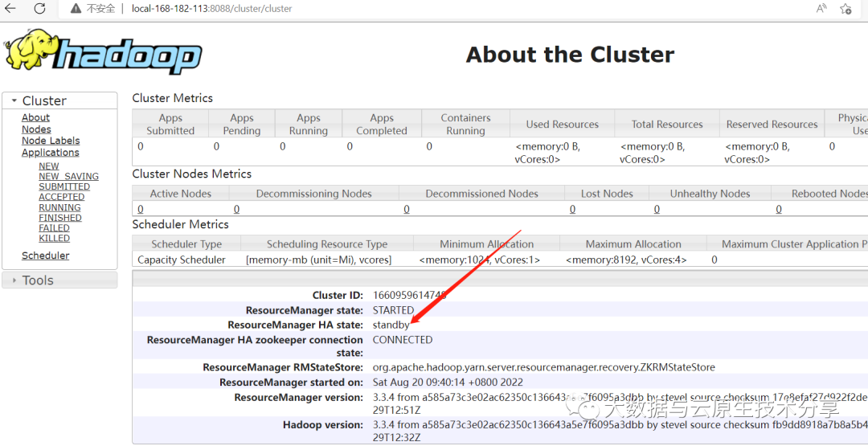The image size is (868, 446).
Task: Click the memory-mb vcores resource type value
Action: tap(319, 260)
